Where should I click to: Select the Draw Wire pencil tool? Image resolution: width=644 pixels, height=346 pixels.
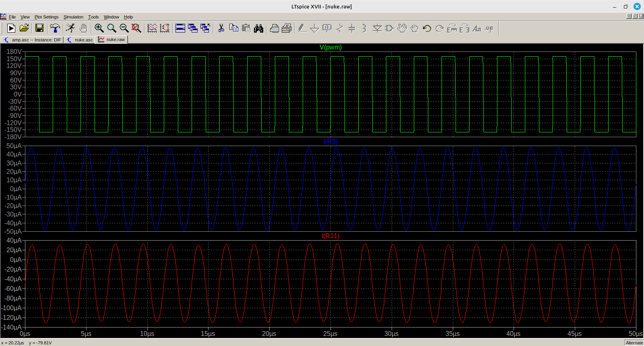click(x=302, y=28)
